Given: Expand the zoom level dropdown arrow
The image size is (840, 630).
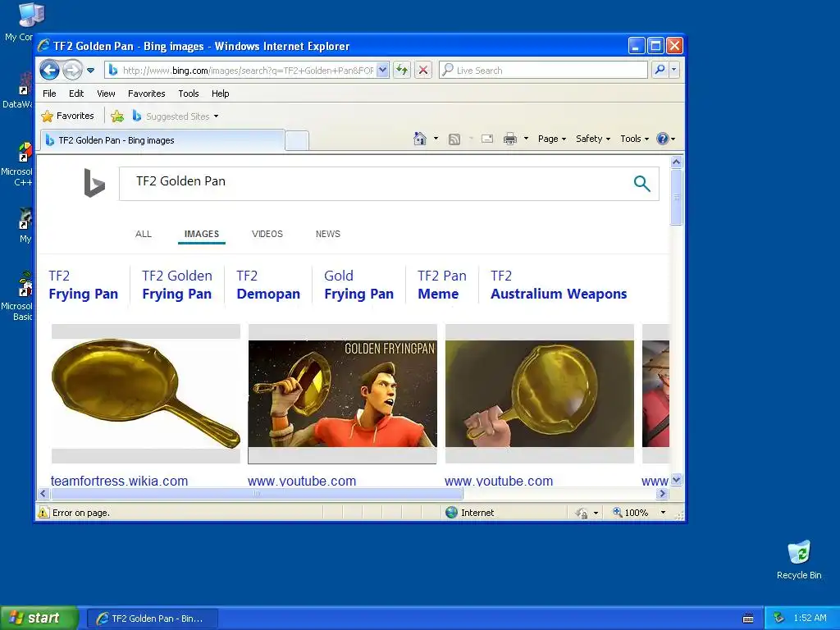Looking at the screenshot, I should coord(663,513).
